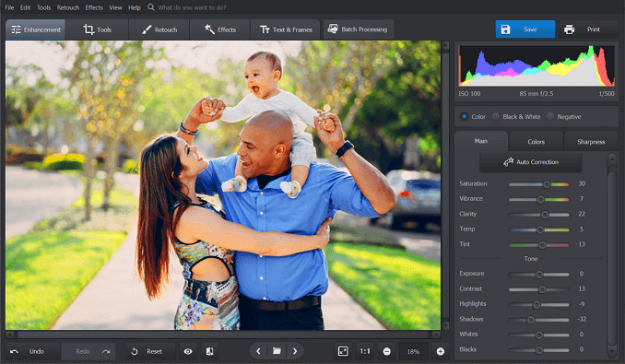Click the Whites slider

pos(539,335)
